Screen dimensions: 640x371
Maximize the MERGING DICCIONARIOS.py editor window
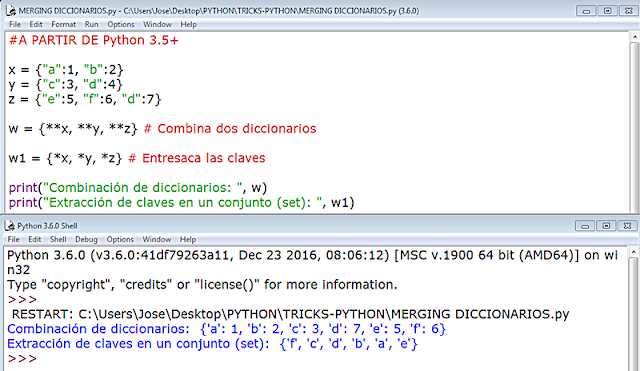[607, 11]
